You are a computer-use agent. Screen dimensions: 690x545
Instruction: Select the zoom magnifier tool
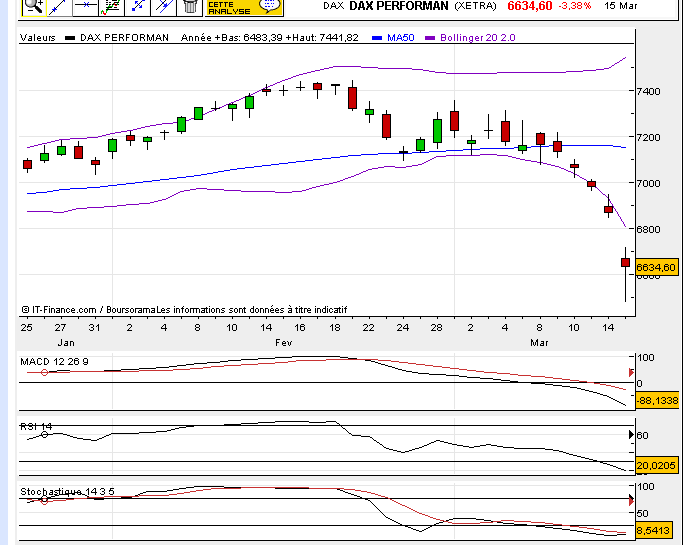33,6
